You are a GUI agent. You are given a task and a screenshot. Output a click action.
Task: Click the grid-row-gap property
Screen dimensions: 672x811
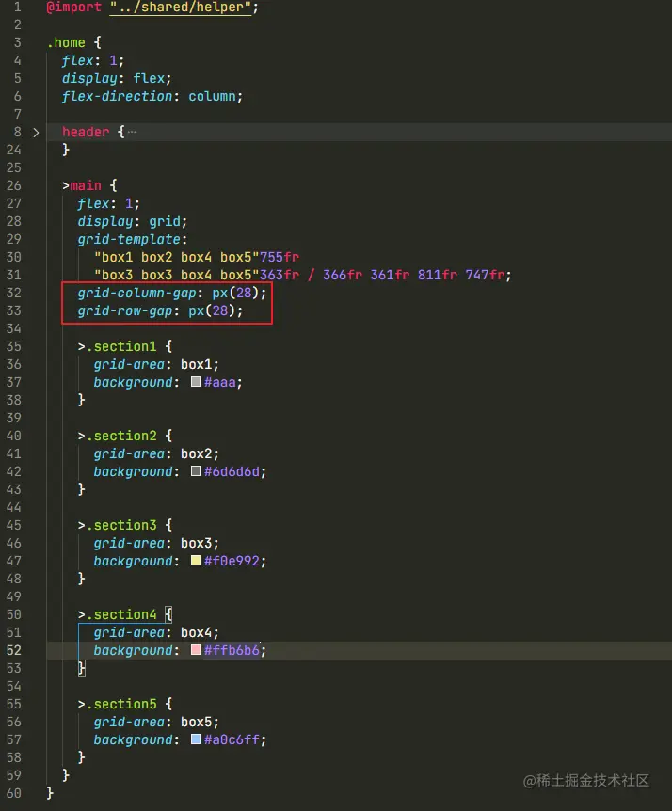pyautogui.click(x=124, y=310)
